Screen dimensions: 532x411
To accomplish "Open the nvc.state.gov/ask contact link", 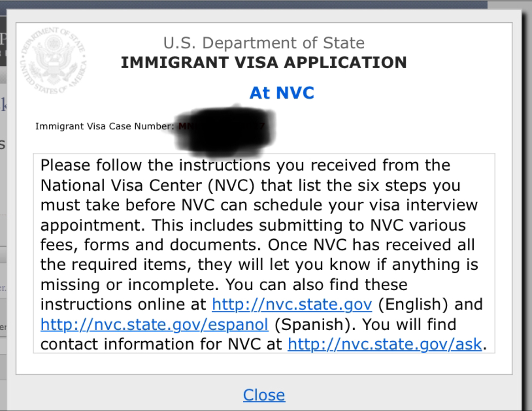I will click(x=385, y=344).
